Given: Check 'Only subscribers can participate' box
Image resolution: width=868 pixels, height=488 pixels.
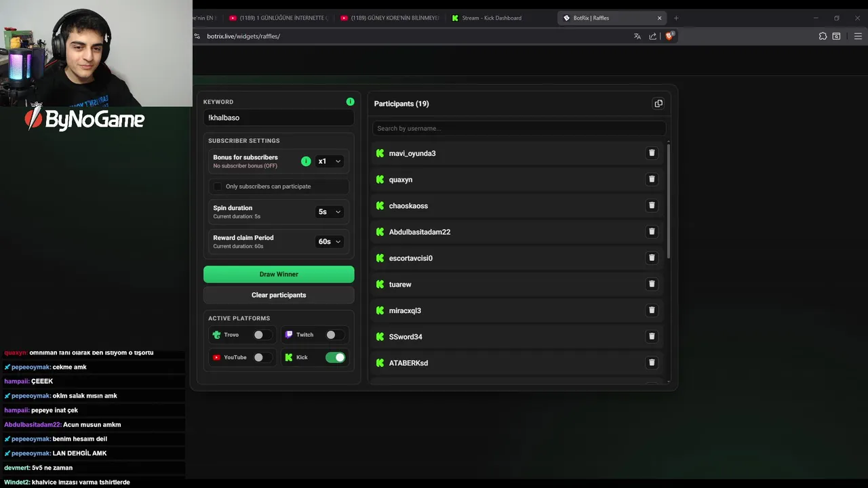Looking at the screenshot, I should pos(218,186).
